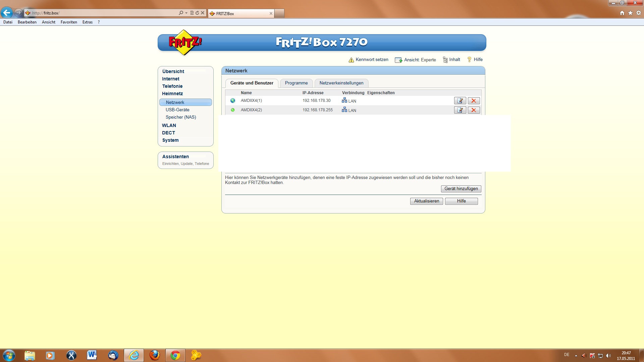Open Favoriten menu in menu bar
This screenshot has width=644, height=362.
point(69,22)
